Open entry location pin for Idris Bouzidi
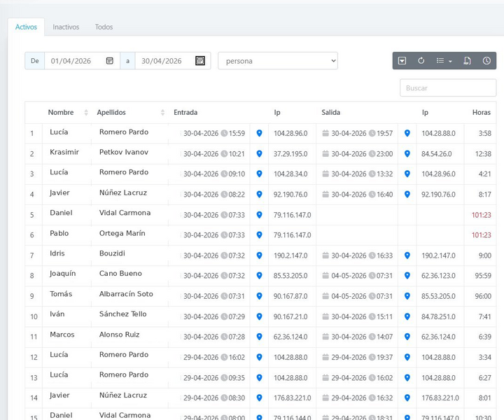This screenshot has width=504, height=420. [260, 255]
